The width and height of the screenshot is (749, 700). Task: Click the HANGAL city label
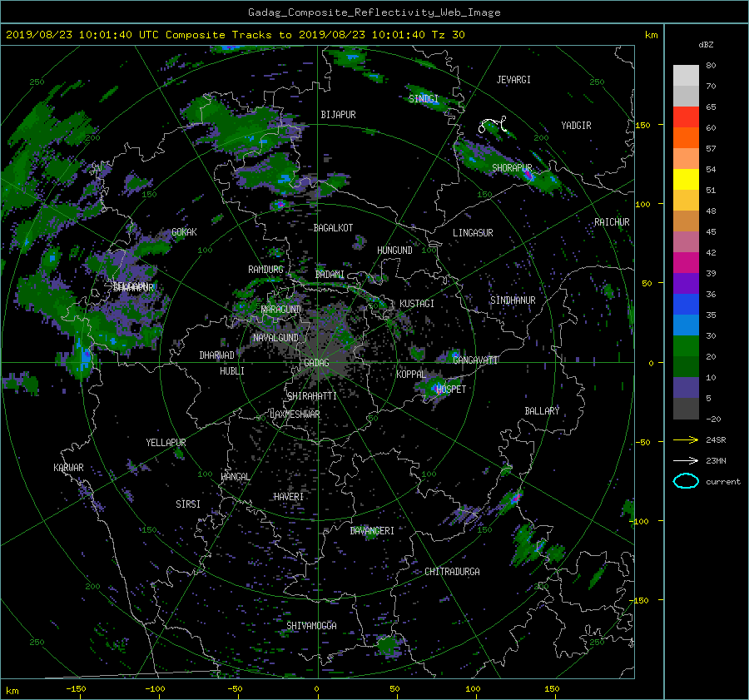tap(235, 477)
